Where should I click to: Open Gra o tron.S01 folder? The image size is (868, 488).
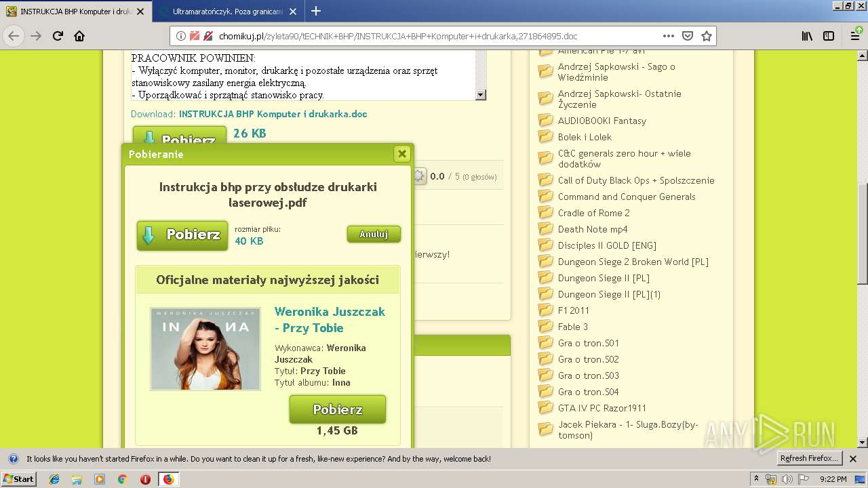589,343
